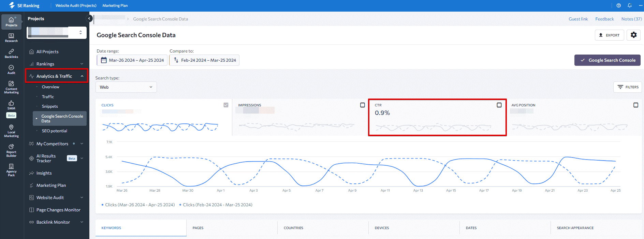Expand the My Competitors chevron
This screenshot has height=239, width=644.
[x=82, y=144]
